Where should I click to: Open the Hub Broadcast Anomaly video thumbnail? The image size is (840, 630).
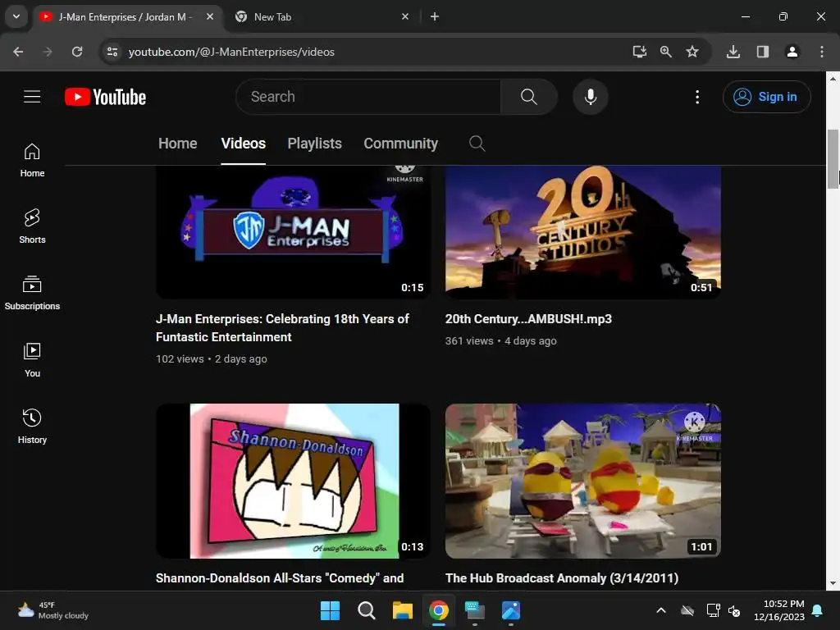[x=583, y=481]
